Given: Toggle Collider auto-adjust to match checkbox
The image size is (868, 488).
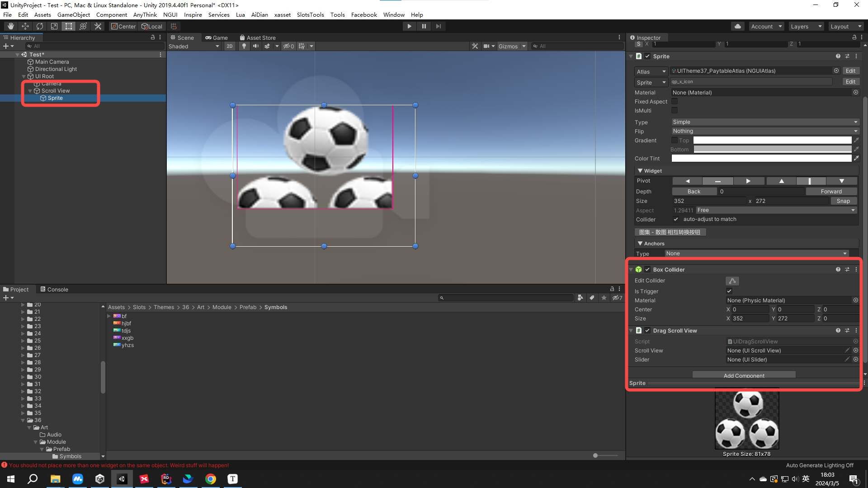Looking at the screenshot, I should pos(676,219).
